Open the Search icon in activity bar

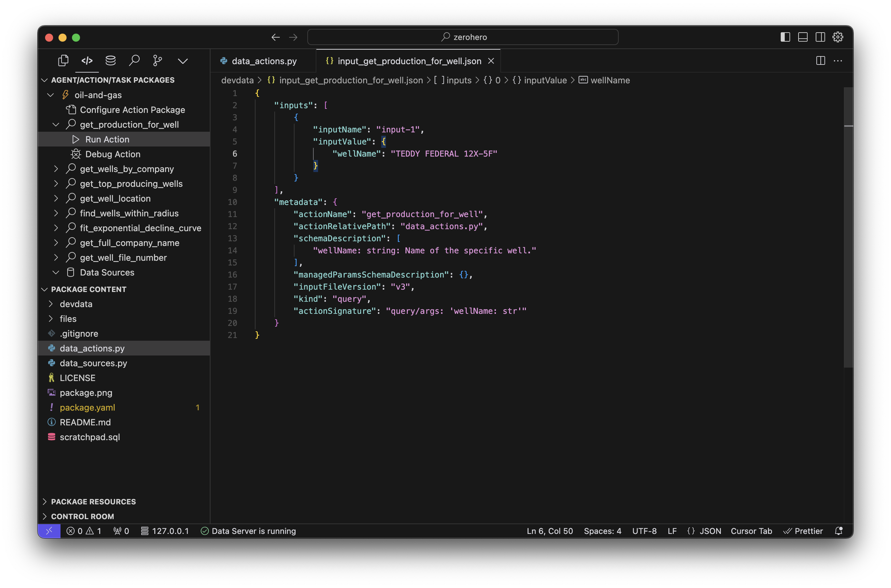point(134,60)
